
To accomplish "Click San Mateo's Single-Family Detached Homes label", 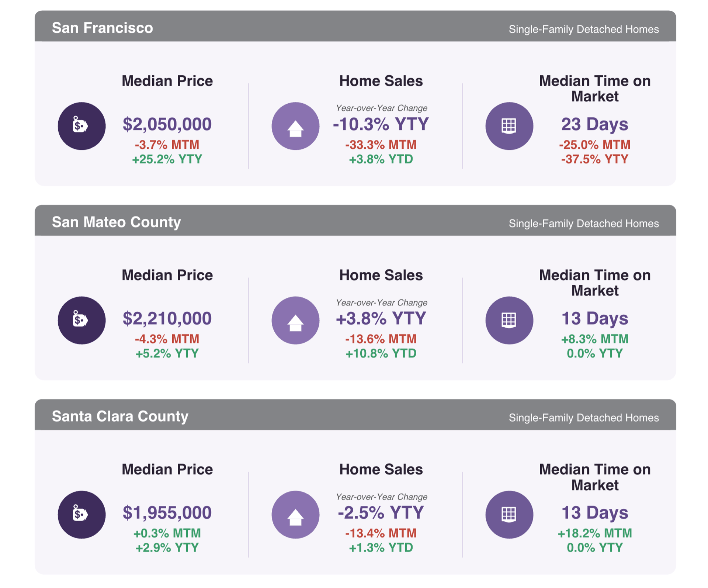I will click(584, 224).
